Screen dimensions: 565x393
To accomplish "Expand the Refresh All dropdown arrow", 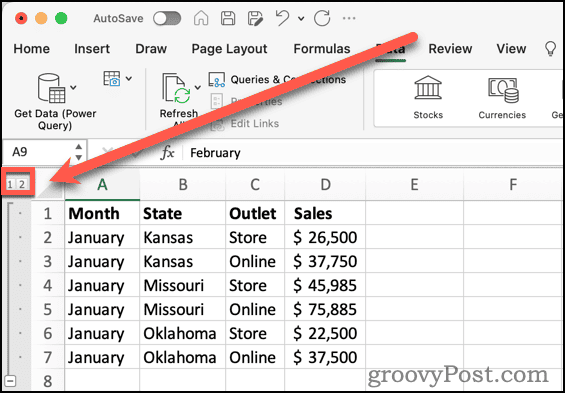I will coord(198,88).
